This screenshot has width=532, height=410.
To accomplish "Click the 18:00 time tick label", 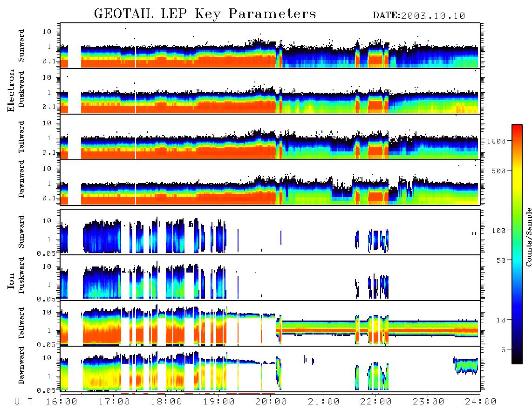I will tap(166, 402).
